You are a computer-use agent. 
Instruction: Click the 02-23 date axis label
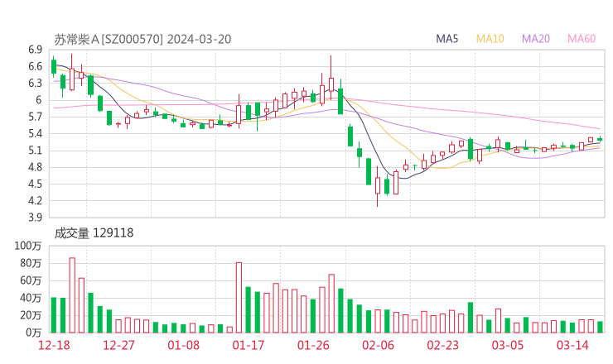[442, 345]
